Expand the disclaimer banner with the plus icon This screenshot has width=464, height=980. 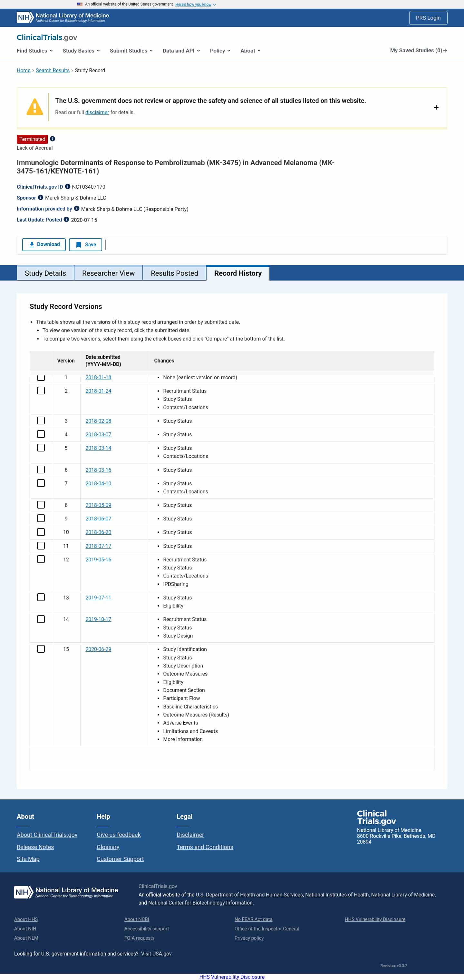click(436, 107)
